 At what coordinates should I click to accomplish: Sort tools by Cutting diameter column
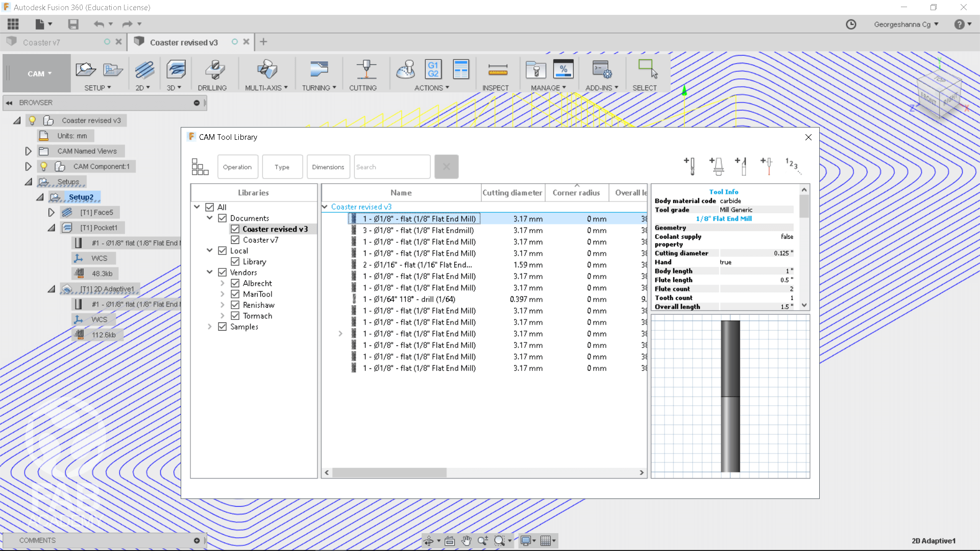tap(512, 193)
